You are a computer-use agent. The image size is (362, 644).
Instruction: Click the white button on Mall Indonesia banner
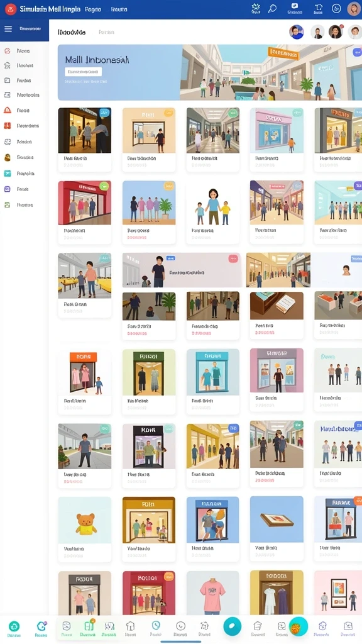tap(84, 72)
